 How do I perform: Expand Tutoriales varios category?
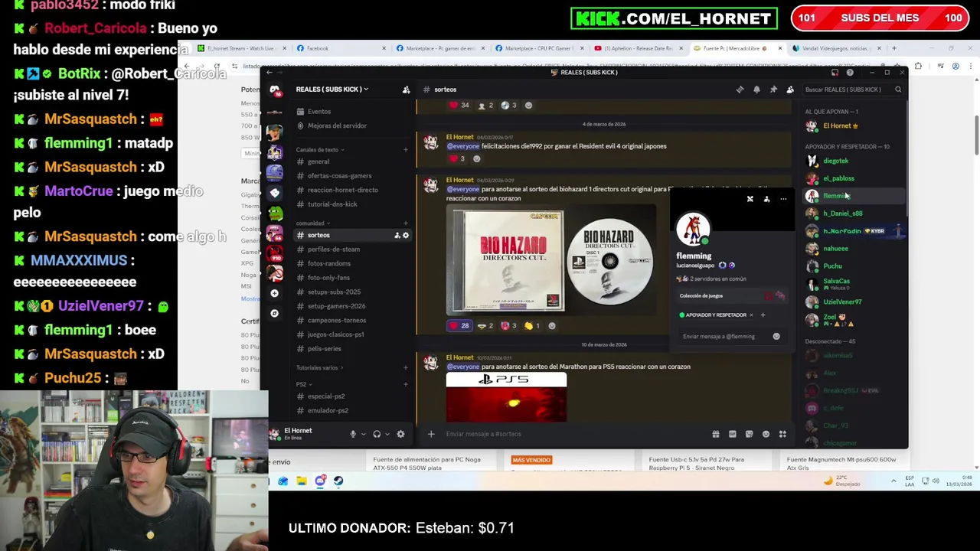pyautogui.click(x=319, y=368)
